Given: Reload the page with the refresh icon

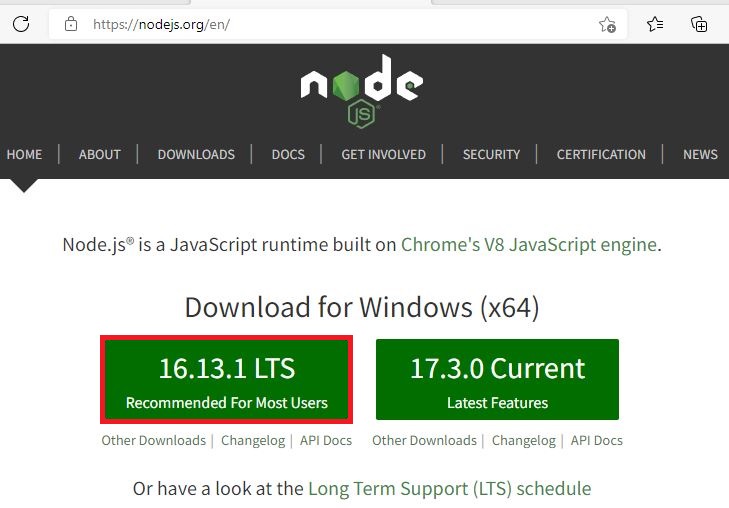Looking at the screenshot, I should (21, 24).
